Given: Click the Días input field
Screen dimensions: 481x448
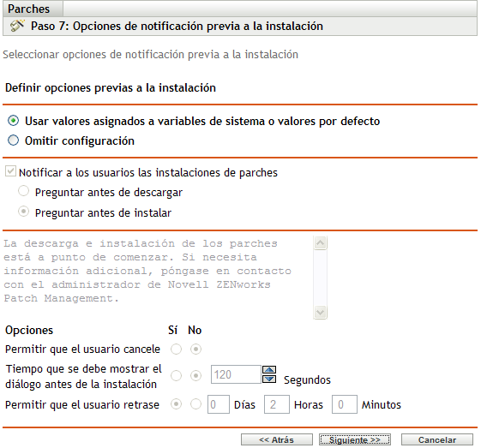Looking at the screenshot, I should click(x=219, y=404).
